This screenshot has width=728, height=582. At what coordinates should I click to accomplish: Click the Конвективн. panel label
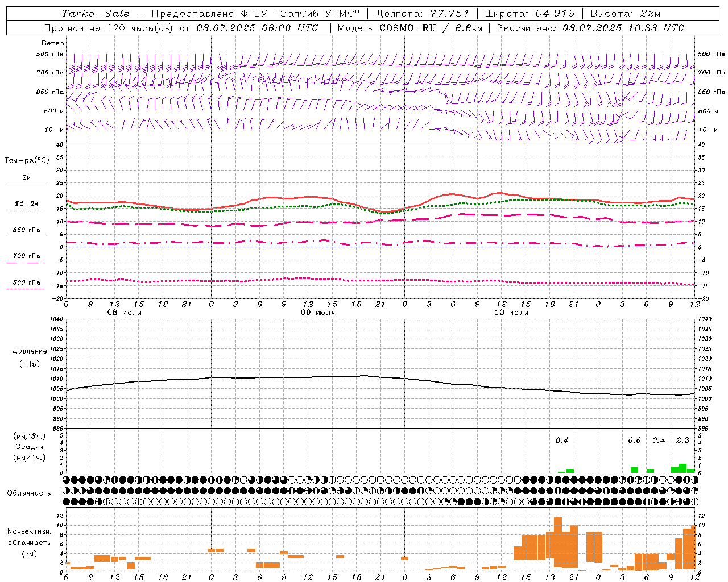(x=29, y=531)
